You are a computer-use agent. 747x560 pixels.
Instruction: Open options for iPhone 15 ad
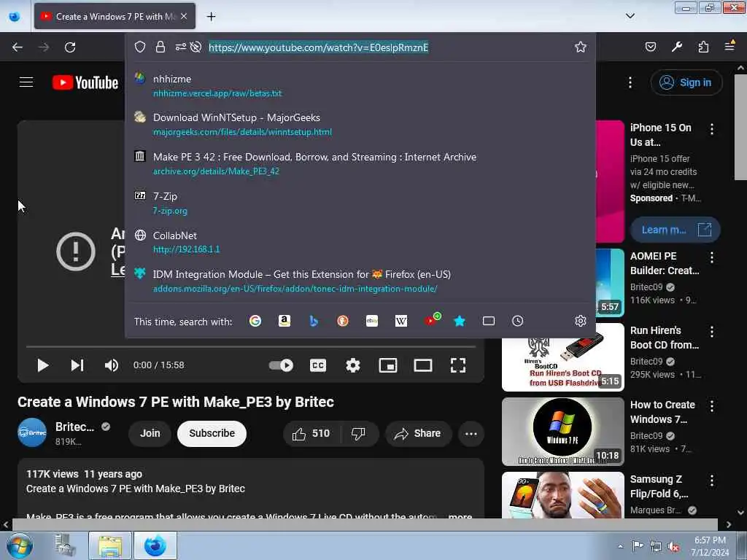tap(712, 129)
